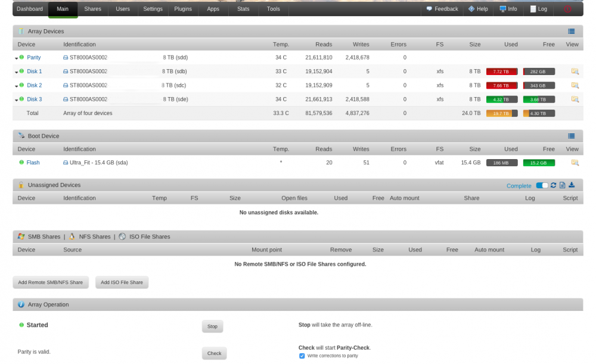Click Disk 3 free bar 3.68 TB
596x364 pixels.
(x=539, y=99)
